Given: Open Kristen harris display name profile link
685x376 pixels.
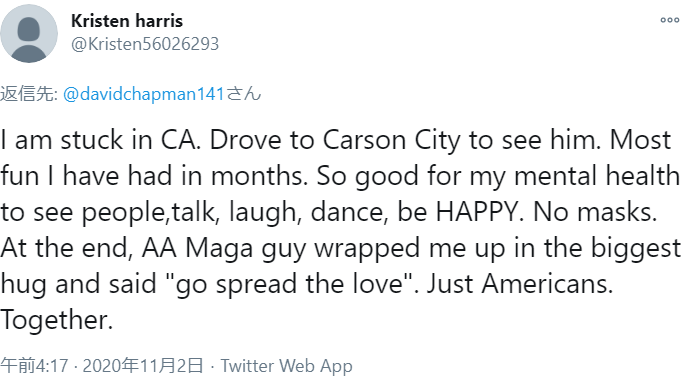Looking at the screenshot, I should pos(127,21).
